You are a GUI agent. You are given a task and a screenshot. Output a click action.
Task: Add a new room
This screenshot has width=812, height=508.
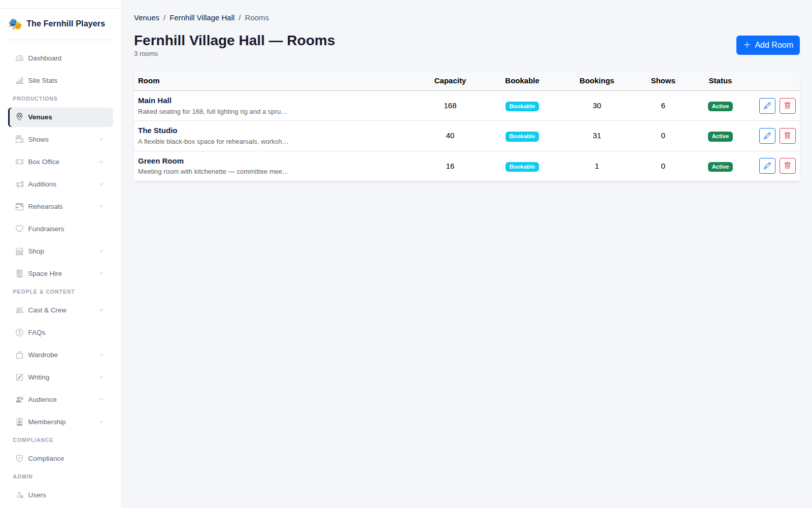coord(768,45)
